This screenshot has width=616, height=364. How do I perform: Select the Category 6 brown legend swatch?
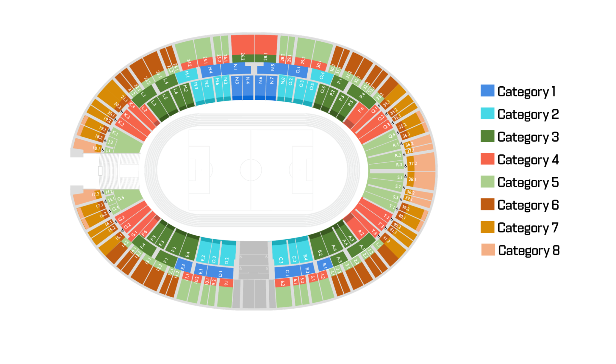pyautogui.click(x=487, y=204)
